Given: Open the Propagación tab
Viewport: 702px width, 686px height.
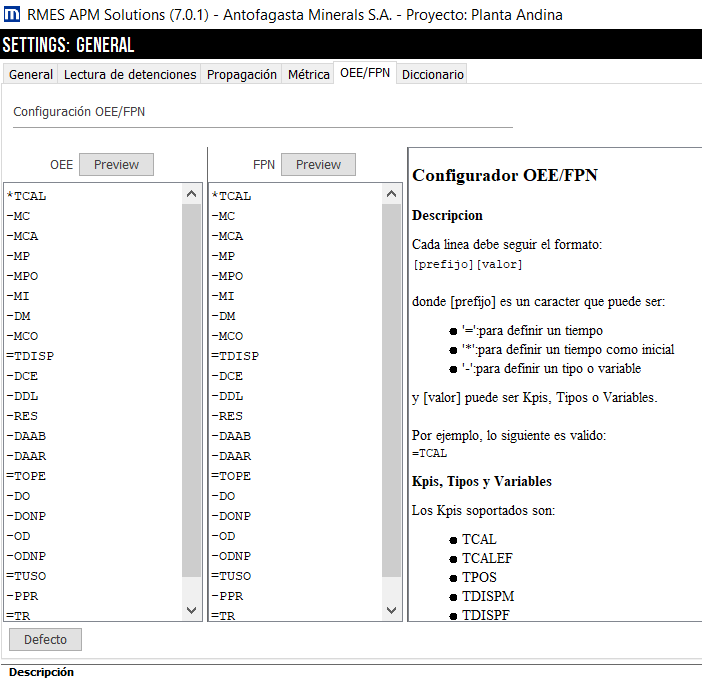Looking at the screenshot, I should pyautogui.click(x=242, y=75).
